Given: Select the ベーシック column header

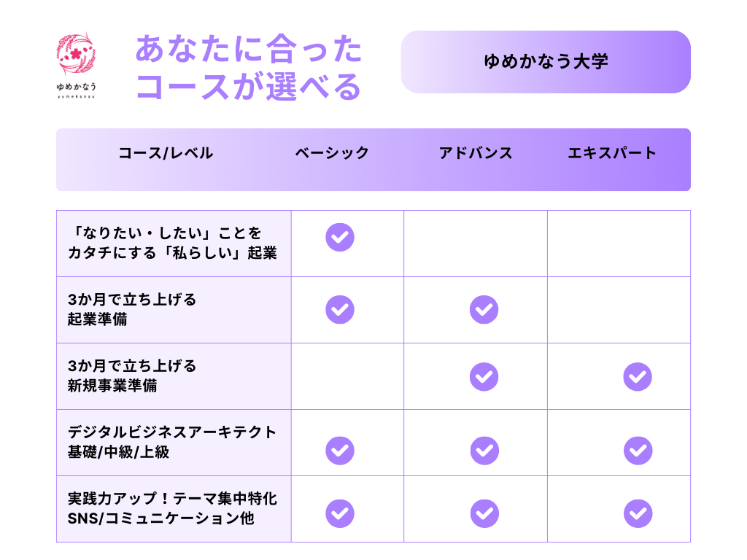Looking at the screenshot, I should (x=332, y=153).
